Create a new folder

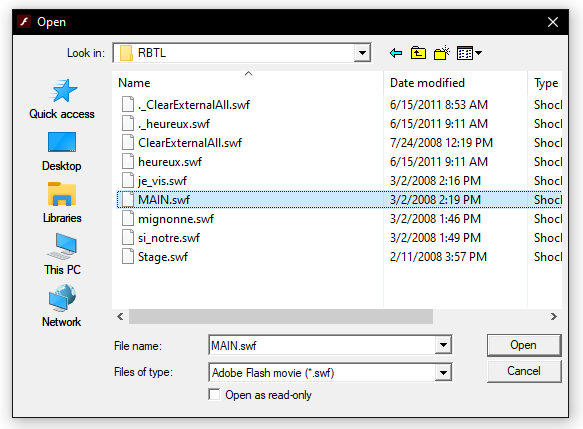(x=441, y=53)
